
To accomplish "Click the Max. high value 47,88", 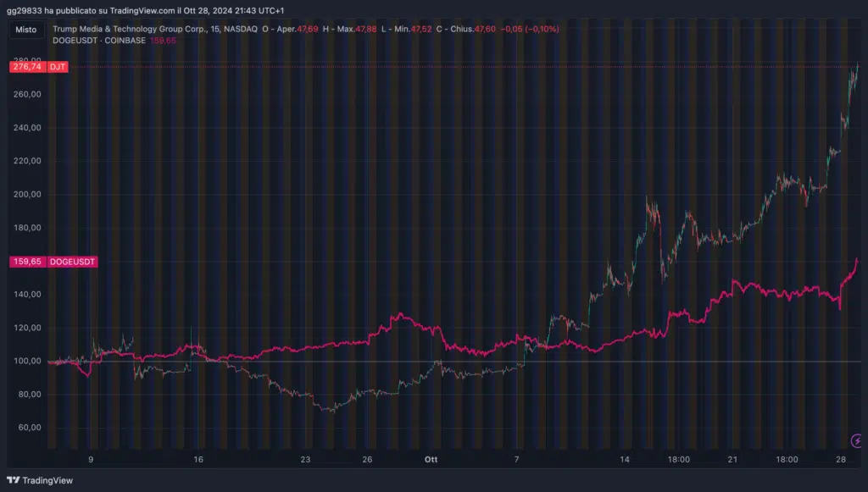I will point(365,29).
